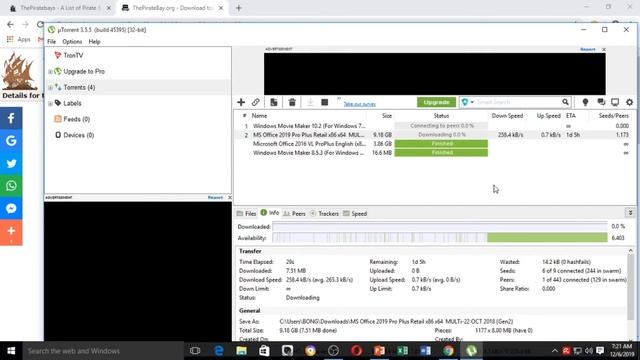The height and width of the screenshot is (360, 640).
Task: Click the remote monitor icon in toolbar
Action: (x=615, y=102)
